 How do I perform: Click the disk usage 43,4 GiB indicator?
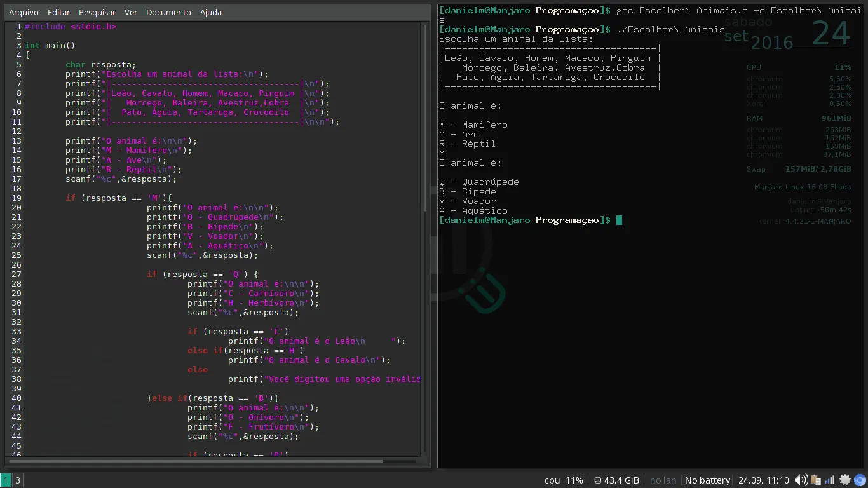tap(614, 480)
